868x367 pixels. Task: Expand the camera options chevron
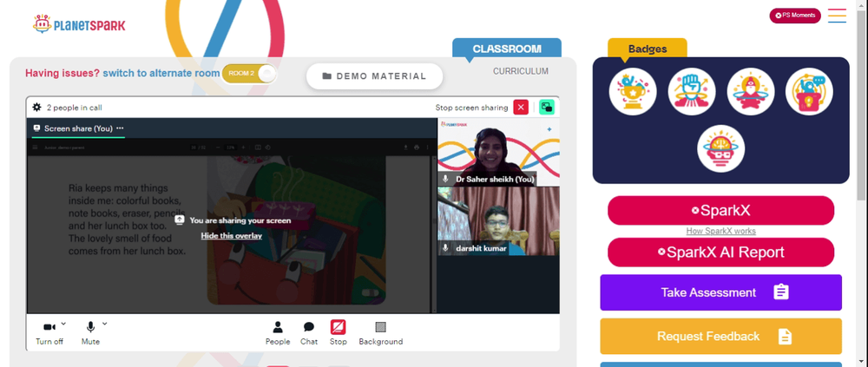tap(63, 324)
